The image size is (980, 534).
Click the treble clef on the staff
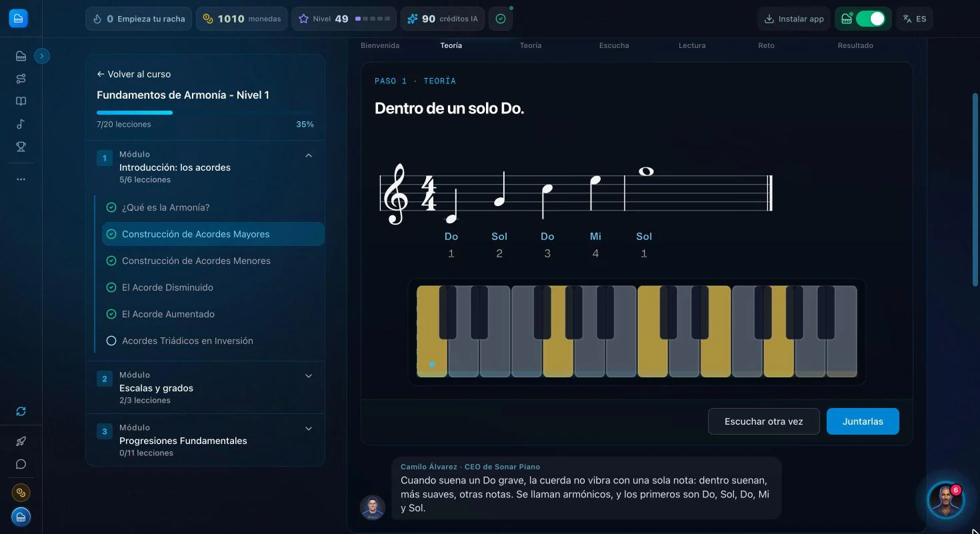395,194
